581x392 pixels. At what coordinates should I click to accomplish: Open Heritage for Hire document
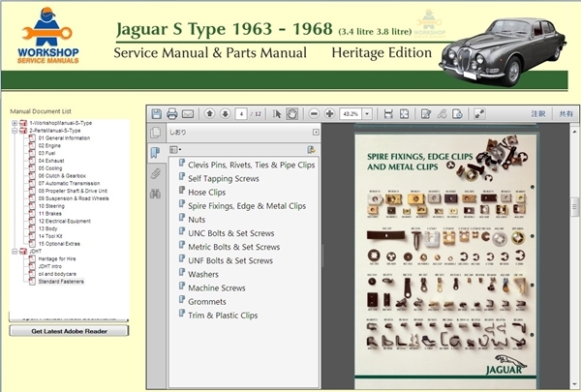[57, 259]
